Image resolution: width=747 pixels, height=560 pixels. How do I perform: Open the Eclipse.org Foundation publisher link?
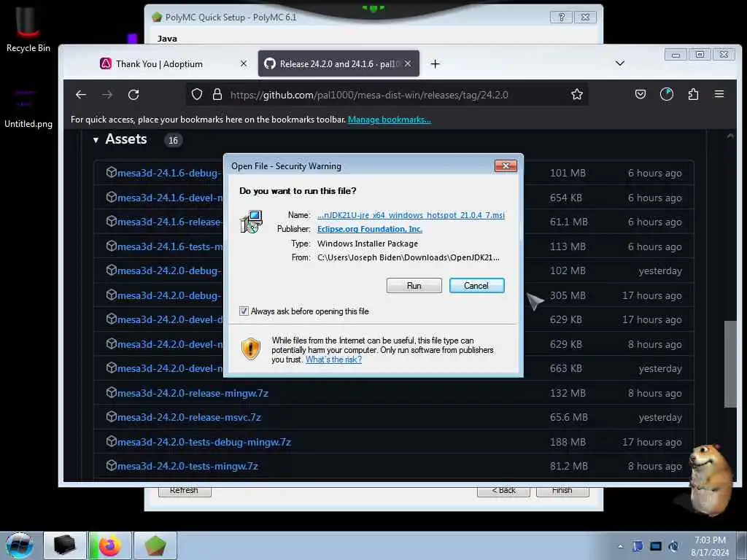(370, 229)
